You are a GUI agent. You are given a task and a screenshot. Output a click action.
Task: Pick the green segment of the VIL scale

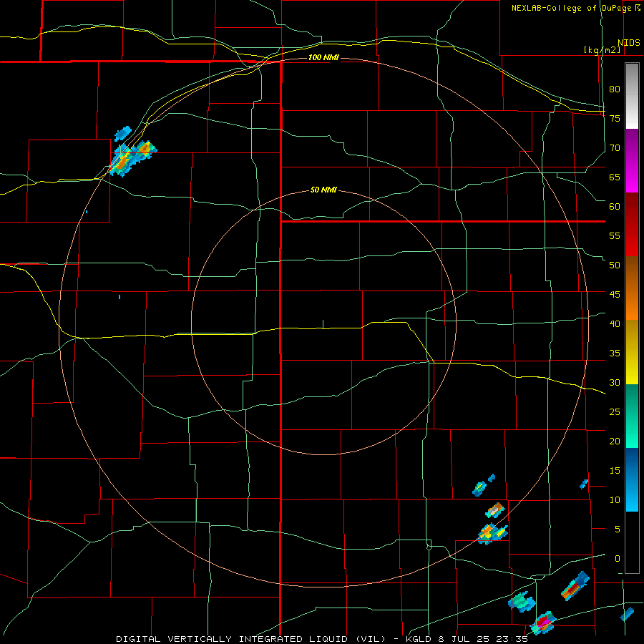[x=632, y=416]
